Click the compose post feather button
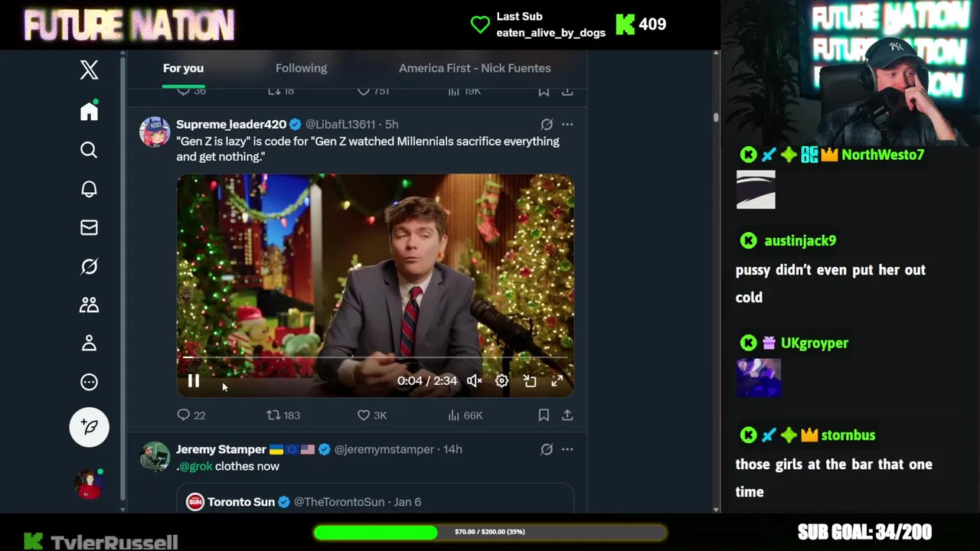The height and width of the screenshot is (551, 980). (x=89, y=427)
